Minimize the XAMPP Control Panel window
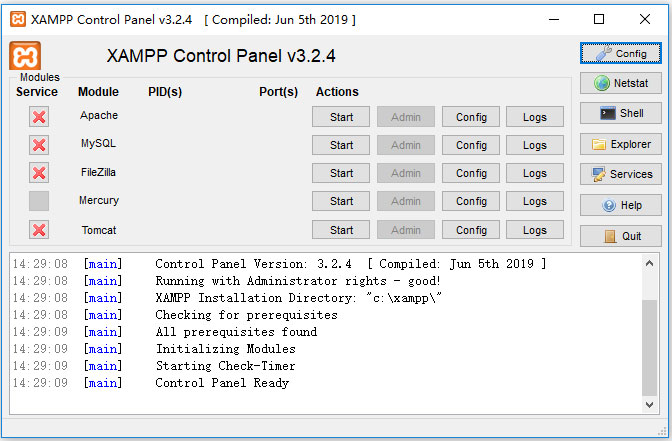Image resolution: width=672 pixels, height=441 pixels. (554, 19)
